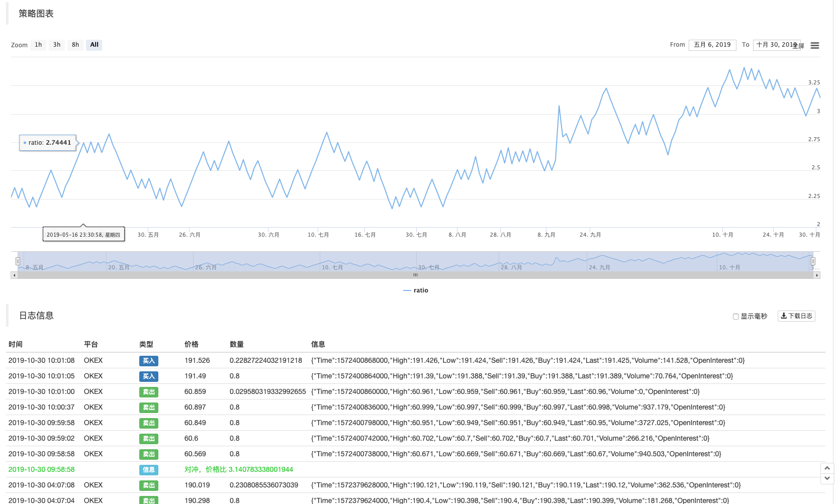Screen dimensions: 838x504
Task: Click the 平台 column header
Action: click(x=91, y=344)
